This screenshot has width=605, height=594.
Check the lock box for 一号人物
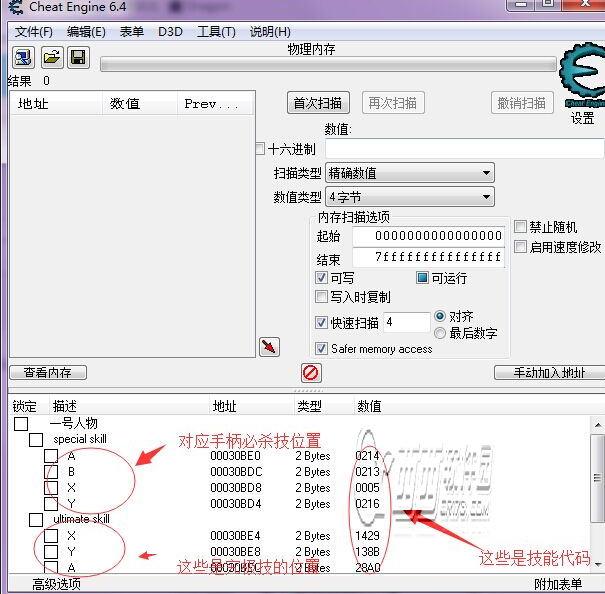(x=21, y=423)
